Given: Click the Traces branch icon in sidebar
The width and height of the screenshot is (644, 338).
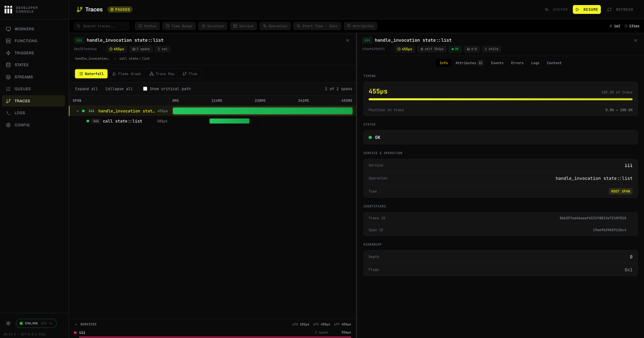Looking at the screenshot, I should coord(8,101).
